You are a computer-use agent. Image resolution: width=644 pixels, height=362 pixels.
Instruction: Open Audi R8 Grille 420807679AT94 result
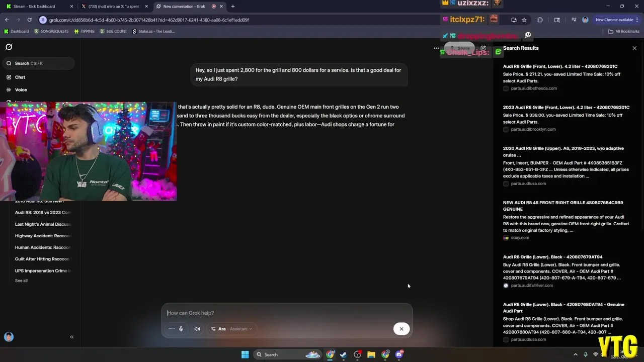pos(552,257)
